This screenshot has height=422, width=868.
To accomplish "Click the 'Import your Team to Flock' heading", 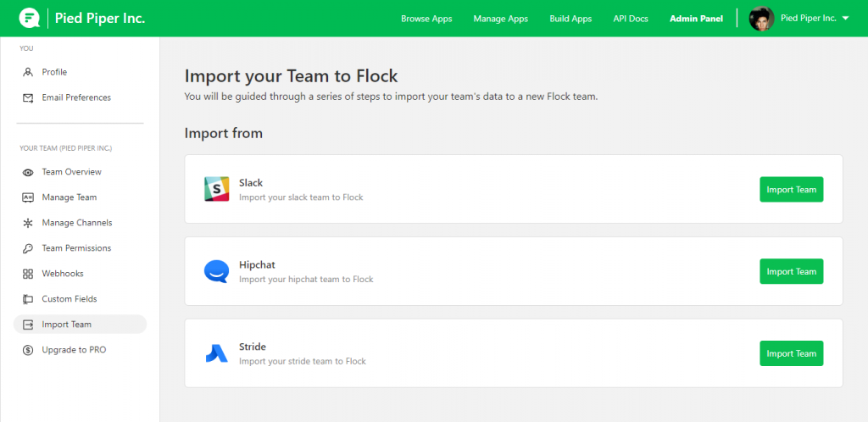I will click(292, 76).
